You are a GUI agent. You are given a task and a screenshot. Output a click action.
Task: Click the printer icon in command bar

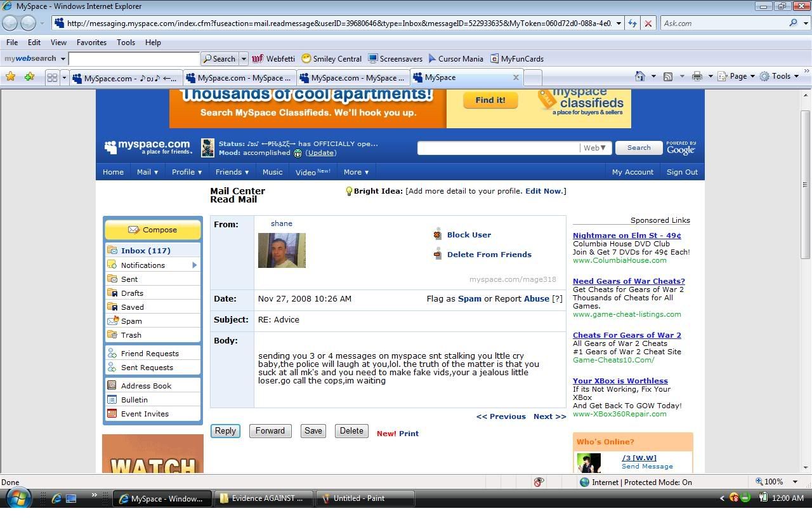pyautogui.click(x=697, y=76)
